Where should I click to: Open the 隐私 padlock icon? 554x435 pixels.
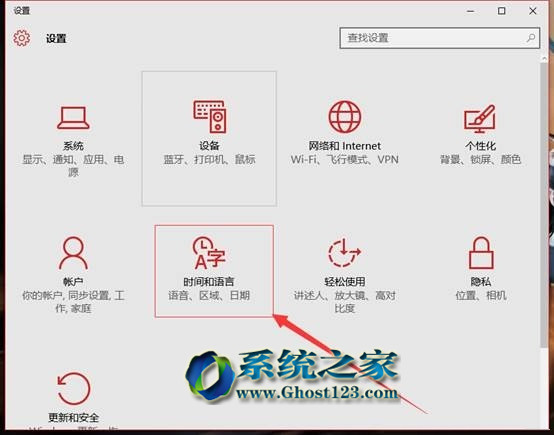click(x=481, y=253)
